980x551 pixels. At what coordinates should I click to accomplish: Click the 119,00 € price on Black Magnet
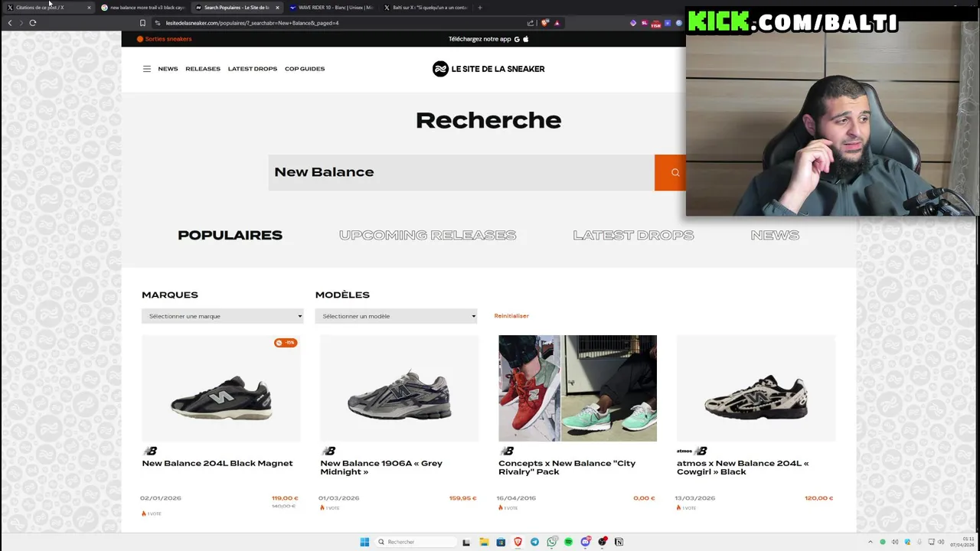click(285, 498)
